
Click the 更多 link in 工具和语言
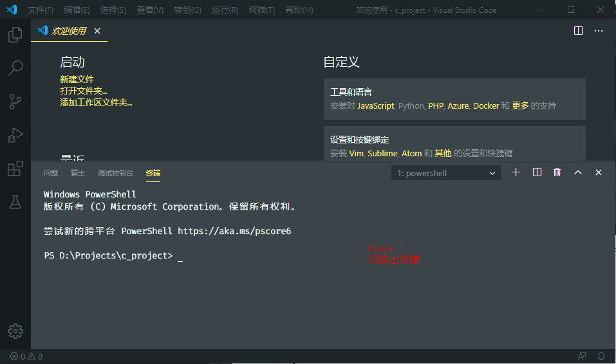pos(520,105)
